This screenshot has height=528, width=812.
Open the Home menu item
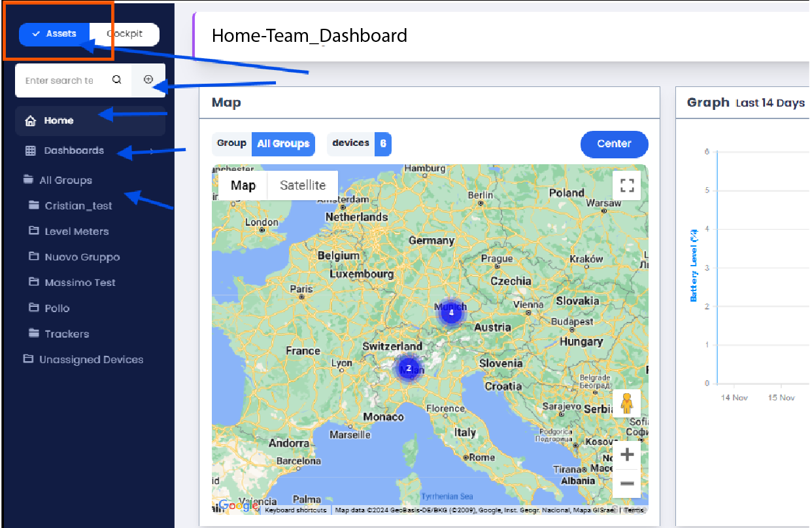[58, 120]
